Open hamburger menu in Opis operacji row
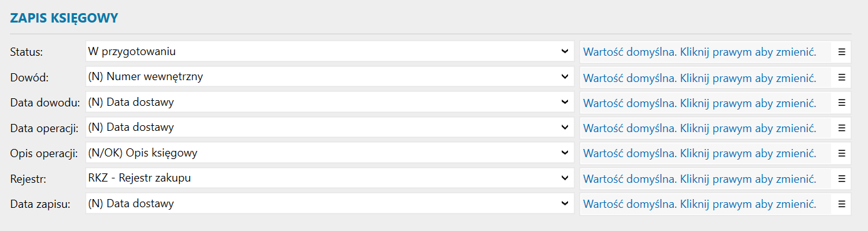Screen dimensions: 868x231 (842, 153)
